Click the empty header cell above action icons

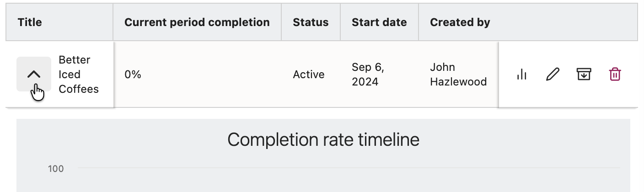coord(567,22)
